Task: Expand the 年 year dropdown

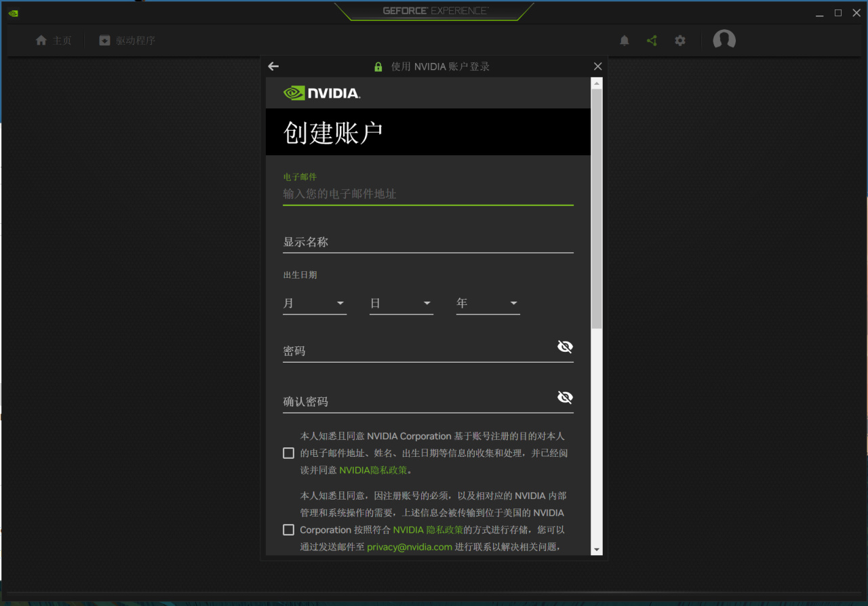Action: click(488, 303)
